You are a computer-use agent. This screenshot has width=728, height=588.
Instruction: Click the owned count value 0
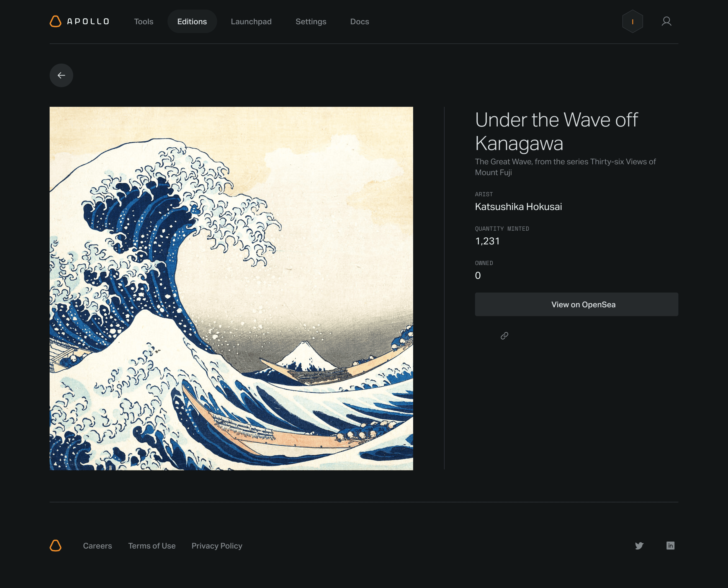[478, 275]
